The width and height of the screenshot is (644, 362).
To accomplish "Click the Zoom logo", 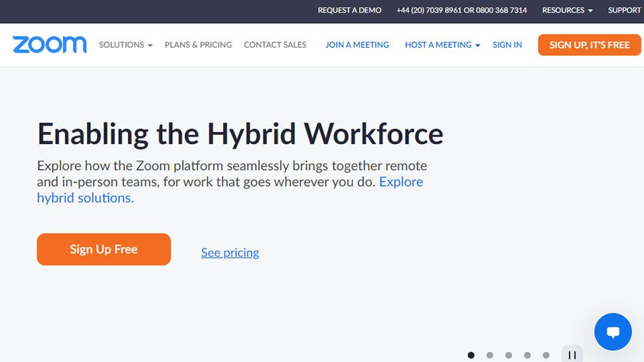I will pos(49,45).
